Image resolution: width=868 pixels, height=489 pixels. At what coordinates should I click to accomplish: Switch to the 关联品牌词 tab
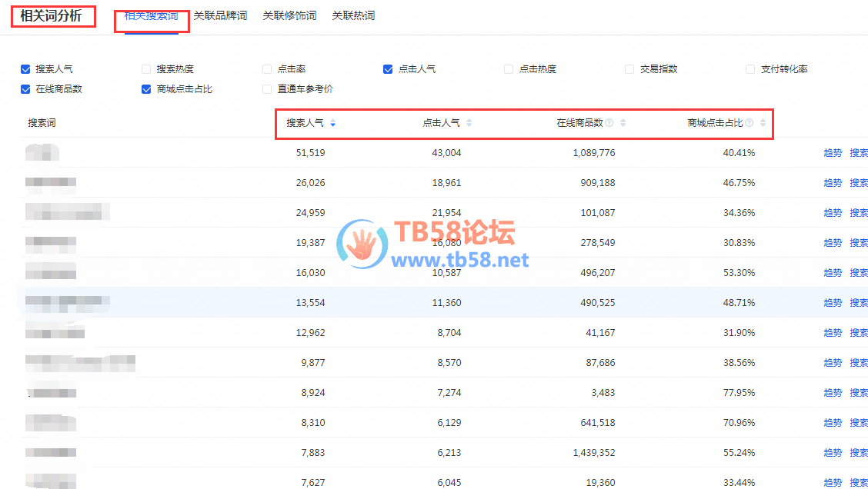(220, 15)
